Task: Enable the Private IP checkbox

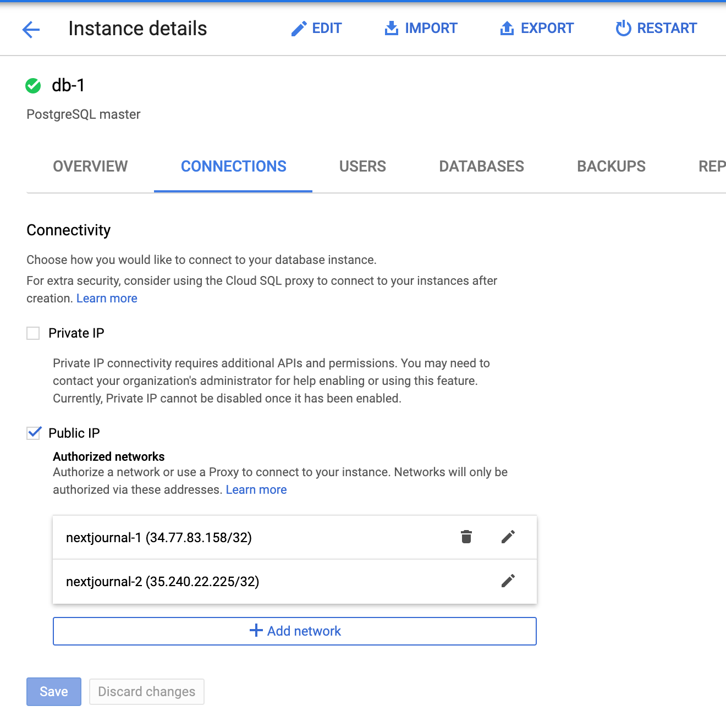Action: point(33,333)
